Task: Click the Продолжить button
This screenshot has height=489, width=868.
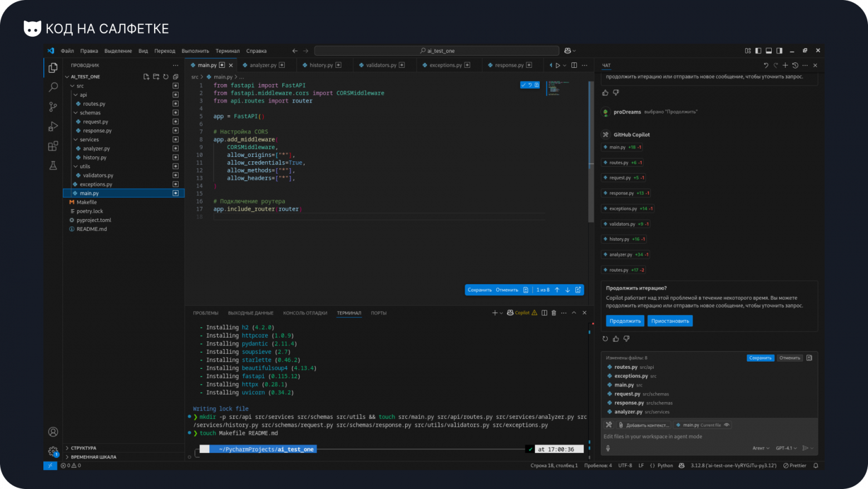Action: 625,321
